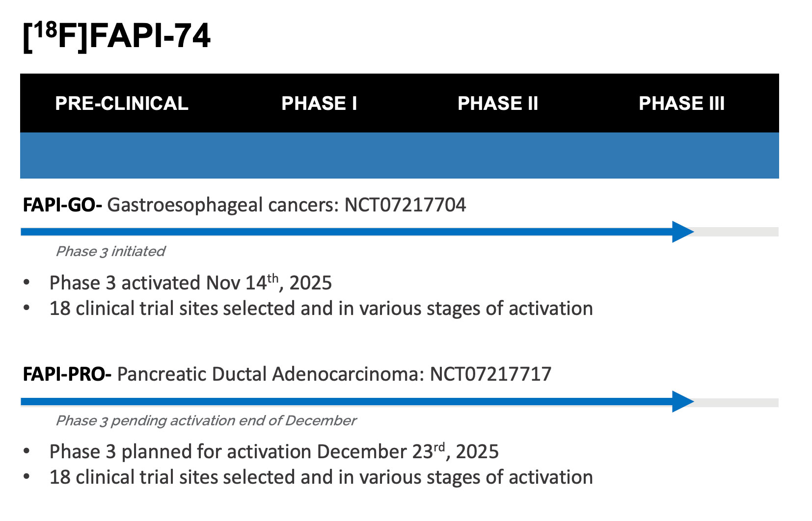Select the PRE-CLINICAL header label
The image size is (812, 521).
tap(122, 104)
